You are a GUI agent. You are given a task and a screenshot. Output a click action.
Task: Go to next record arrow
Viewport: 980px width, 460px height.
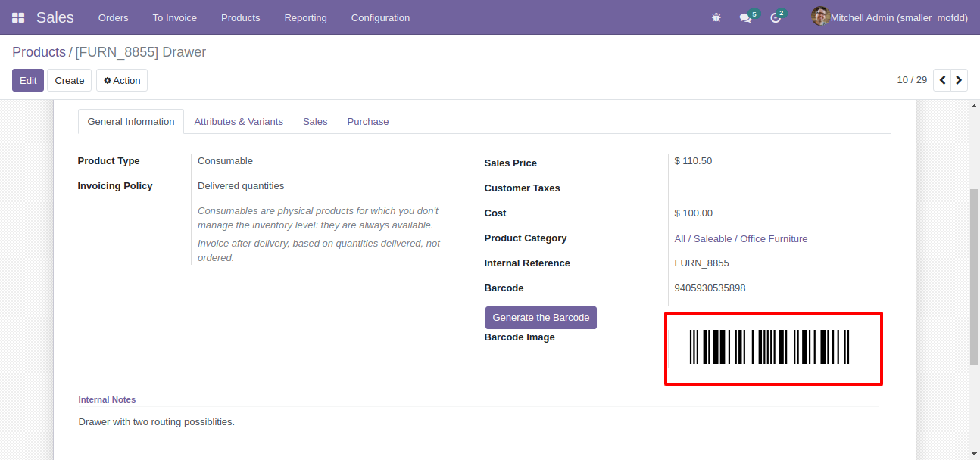(960, 80)
